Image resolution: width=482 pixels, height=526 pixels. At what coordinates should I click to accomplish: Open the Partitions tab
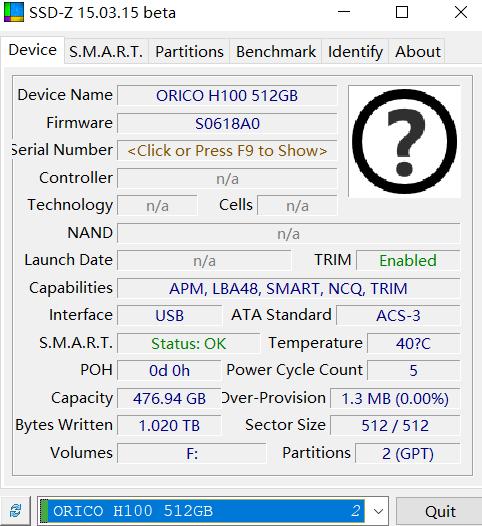pyautogui.click(x=189, y=52)
